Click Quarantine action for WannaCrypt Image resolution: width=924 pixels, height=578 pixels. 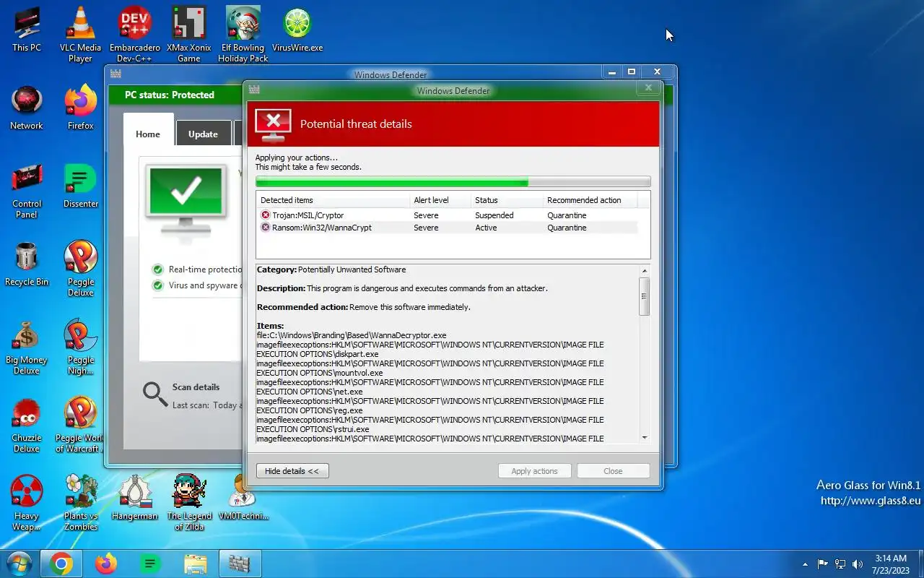pos(567,228)
